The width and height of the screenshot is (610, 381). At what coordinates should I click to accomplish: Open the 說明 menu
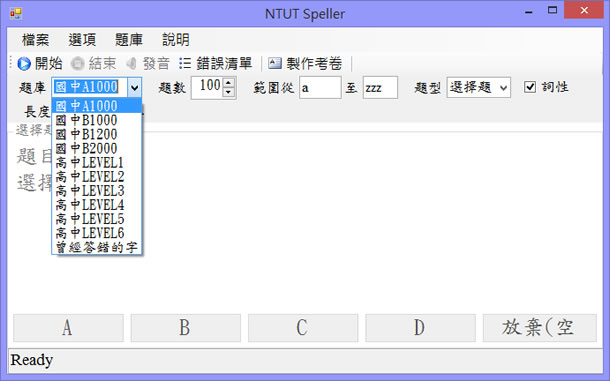pos(176,40)
